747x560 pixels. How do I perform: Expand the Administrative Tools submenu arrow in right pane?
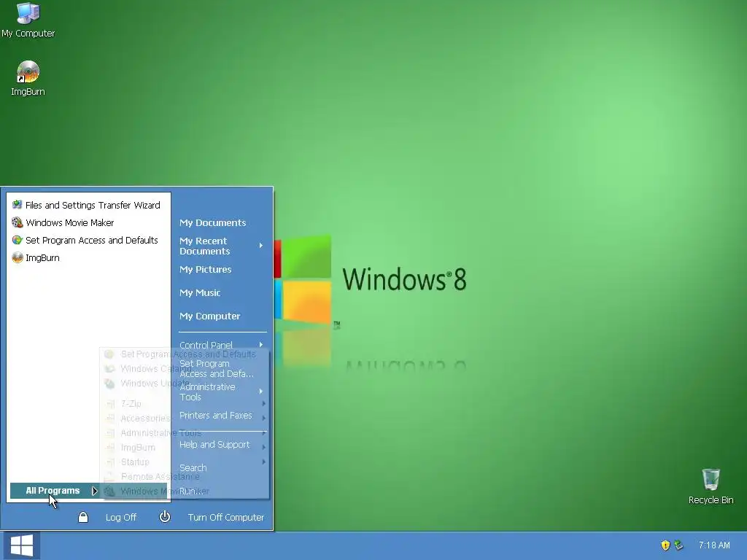click(261, 391)
